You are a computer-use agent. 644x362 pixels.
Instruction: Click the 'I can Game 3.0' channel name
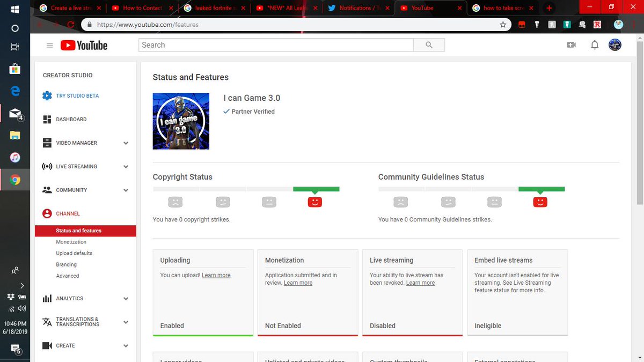coord(252,98)
